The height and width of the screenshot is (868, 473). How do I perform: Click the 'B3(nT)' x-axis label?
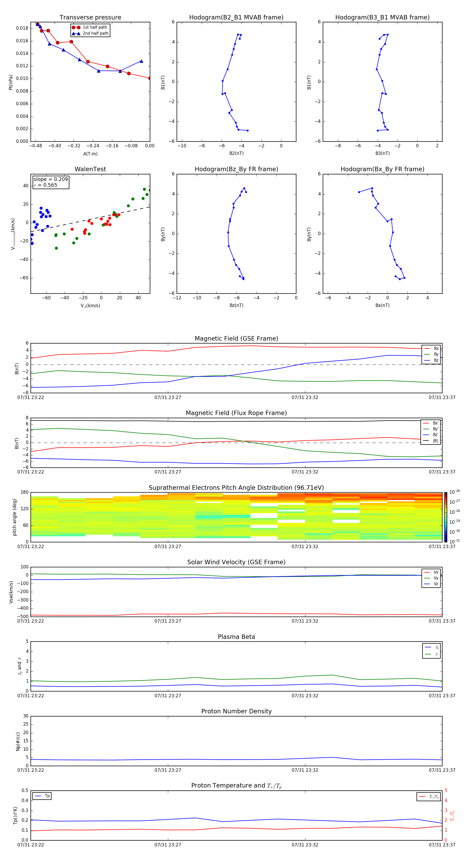point(382,153)
